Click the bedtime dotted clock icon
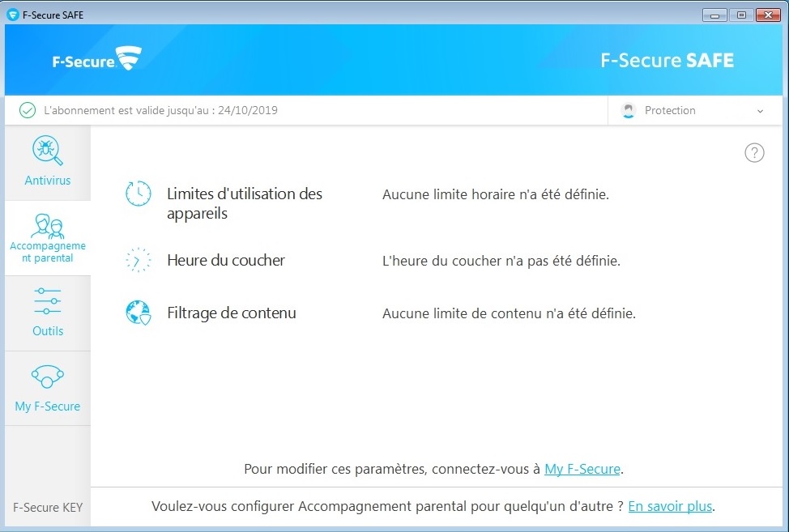This screenshot has width=789, height=532. [x=138, y=260]
